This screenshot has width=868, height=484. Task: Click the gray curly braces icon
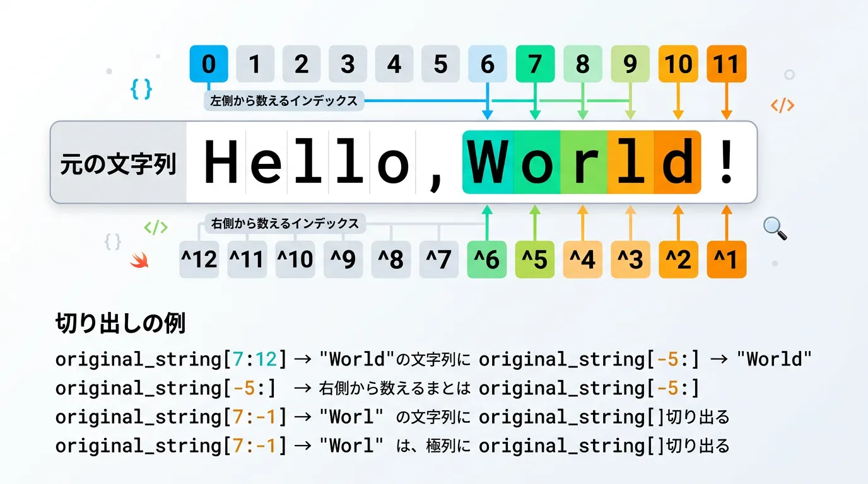click(x=113, y=241)
